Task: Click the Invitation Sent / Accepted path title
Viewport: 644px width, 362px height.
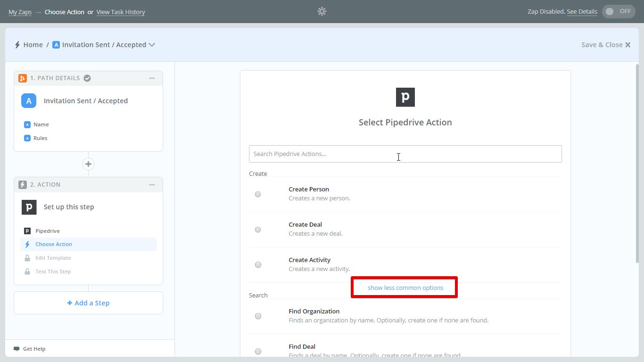Action: pyautogui.click(x=86, y=101)
